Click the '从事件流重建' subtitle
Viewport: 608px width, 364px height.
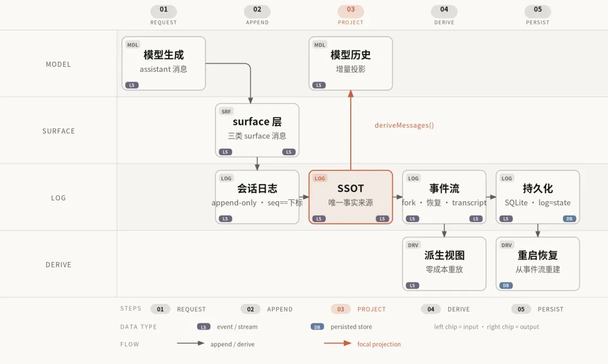click(538, 269)
